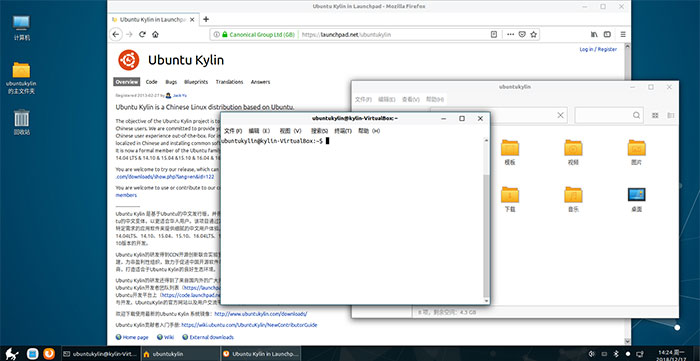Select the 音乐 folder
Viewport: 700px width, 361px height.
(573, 199)
